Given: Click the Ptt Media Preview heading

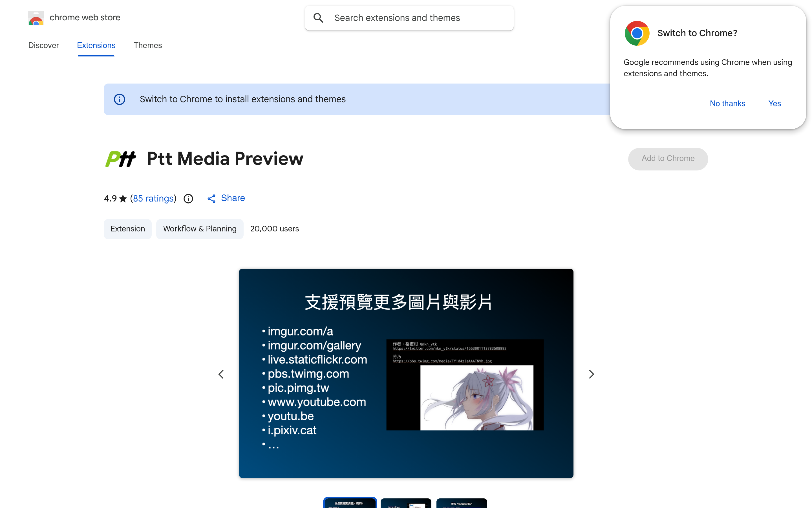Looking at the screenshot, I should (x=225, y=159).
